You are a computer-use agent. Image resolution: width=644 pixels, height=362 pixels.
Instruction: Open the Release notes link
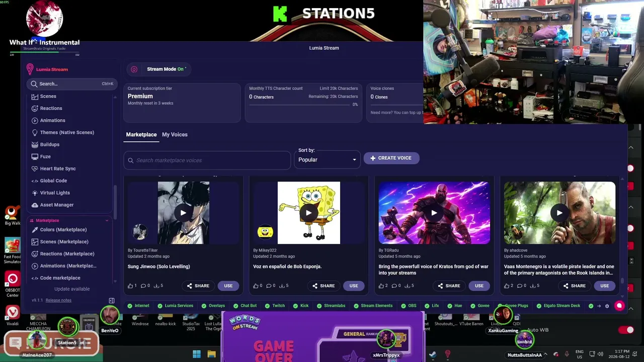click(58, 300)
